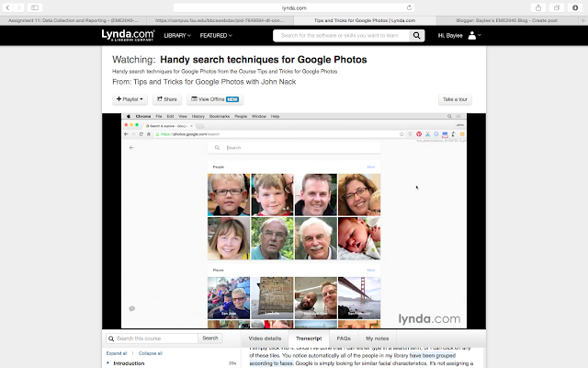Click More link beside Places
The width and height of the screenshot is (588, 368).
(x=371, y=270)
